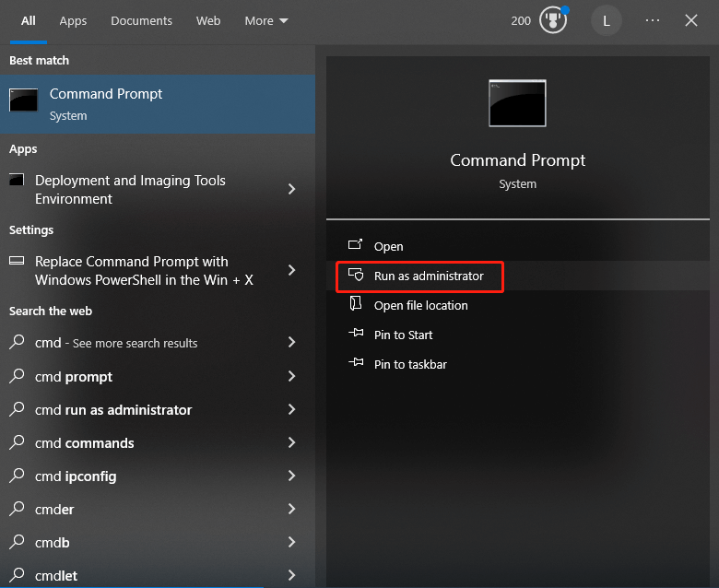Click search icon beside cmd prompt
719x588 pixels.
point(17,376)
